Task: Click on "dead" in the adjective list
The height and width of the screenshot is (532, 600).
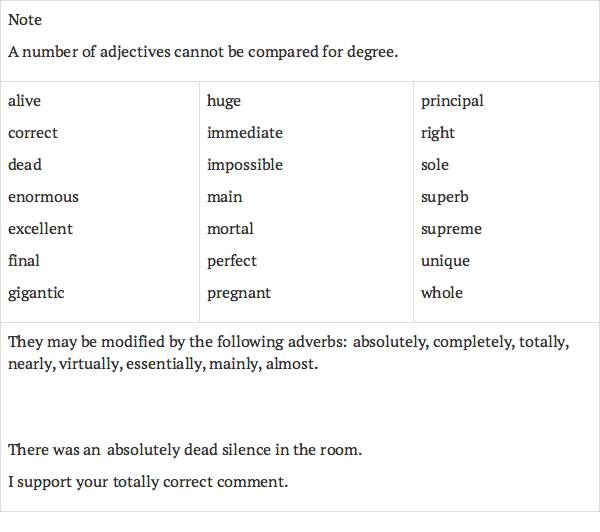Action: click(x=25, y=165)
